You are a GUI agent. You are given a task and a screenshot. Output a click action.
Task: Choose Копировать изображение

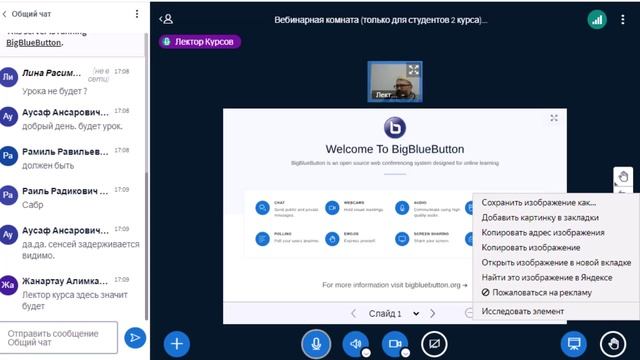(531, 247)
